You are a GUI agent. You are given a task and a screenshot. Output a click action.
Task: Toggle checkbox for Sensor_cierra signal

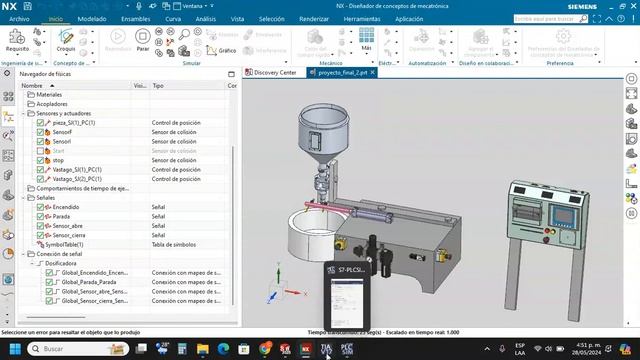point(40,235)
